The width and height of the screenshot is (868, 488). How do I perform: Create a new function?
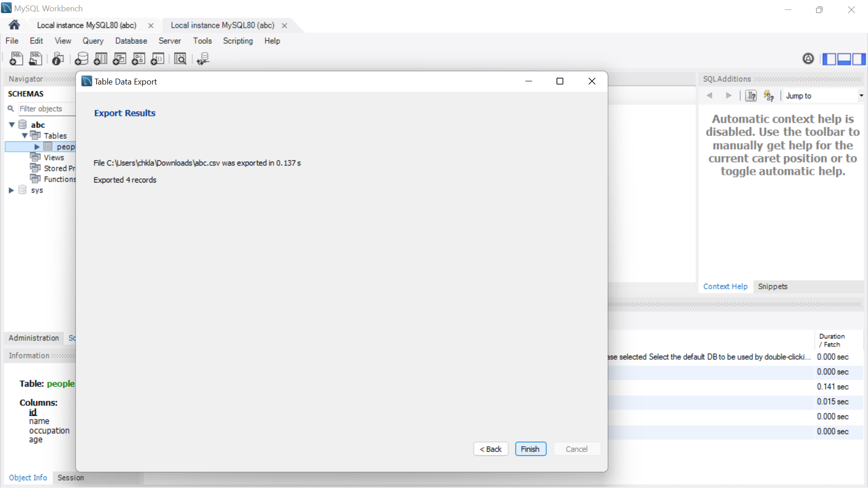pos(157,59)
